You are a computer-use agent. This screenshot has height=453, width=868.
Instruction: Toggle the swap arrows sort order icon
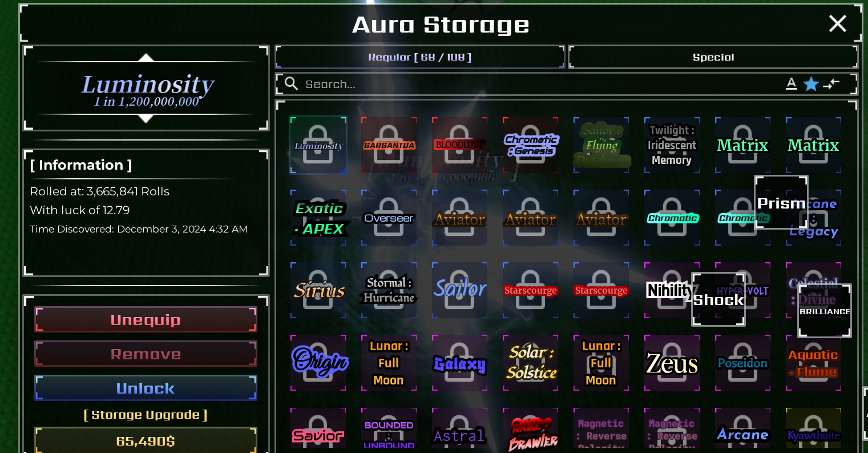831,83
